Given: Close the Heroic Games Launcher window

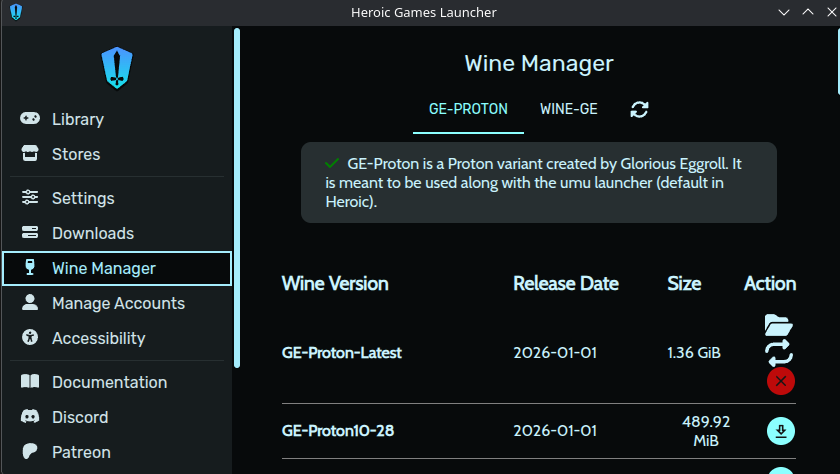Looking at the screenshot, I should pos(831,12).
